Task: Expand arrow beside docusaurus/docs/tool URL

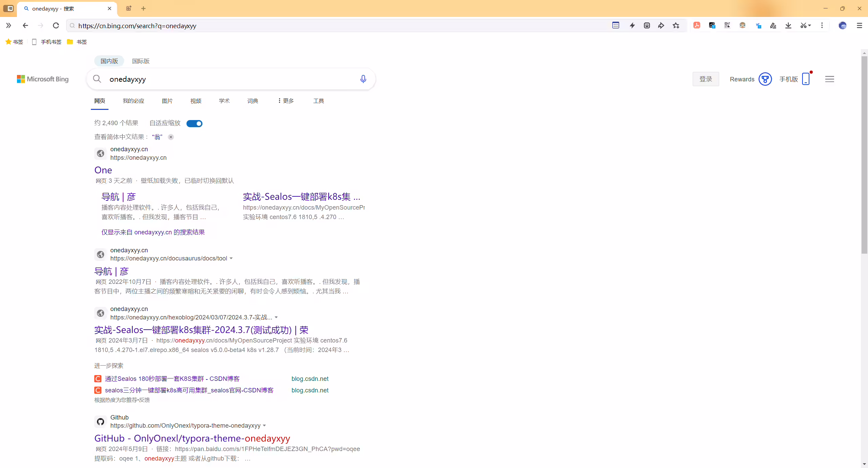Action: (x=231, y=258)
